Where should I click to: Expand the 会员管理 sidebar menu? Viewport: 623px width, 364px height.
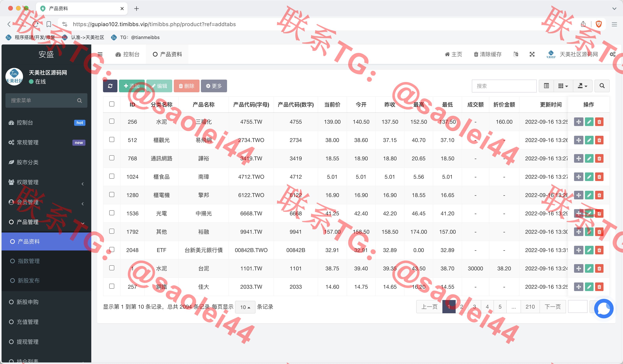(46, 202)
